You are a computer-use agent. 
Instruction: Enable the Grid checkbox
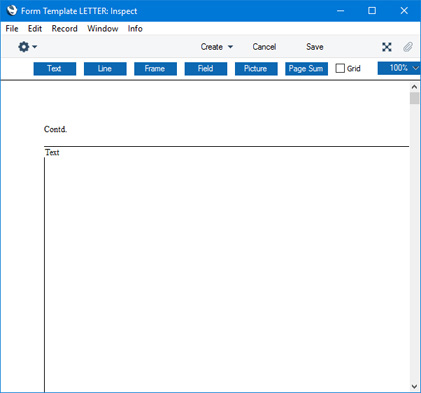coord(340,68)
